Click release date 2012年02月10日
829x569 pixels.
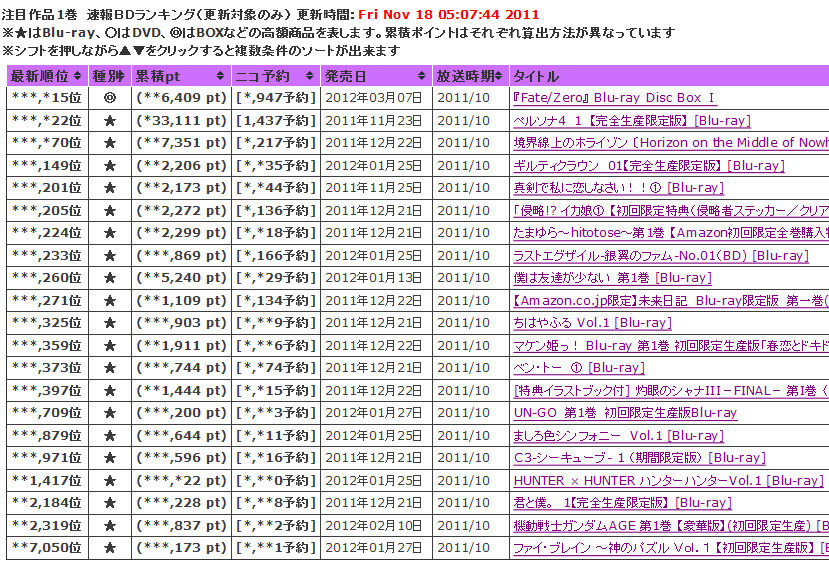pos(374,525)
